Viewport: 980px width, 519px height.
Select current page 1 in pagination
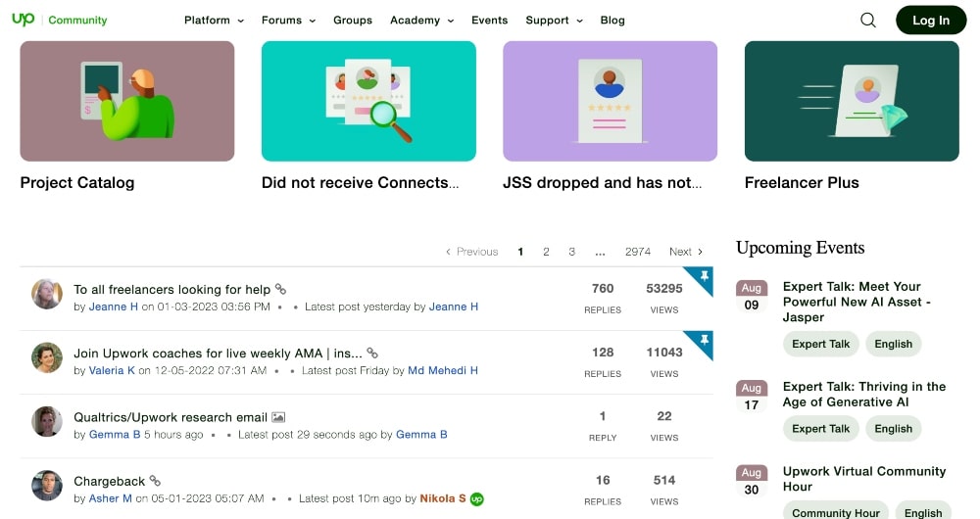pyautogui.click(x=520, y=251)
